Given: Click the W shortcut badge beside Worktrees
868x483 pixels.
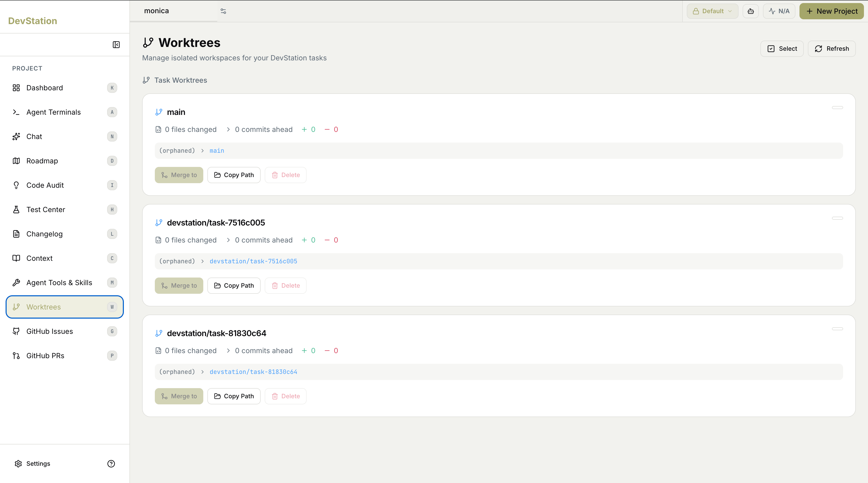Looking at the screenshot, I should click(x=112, y=307).
